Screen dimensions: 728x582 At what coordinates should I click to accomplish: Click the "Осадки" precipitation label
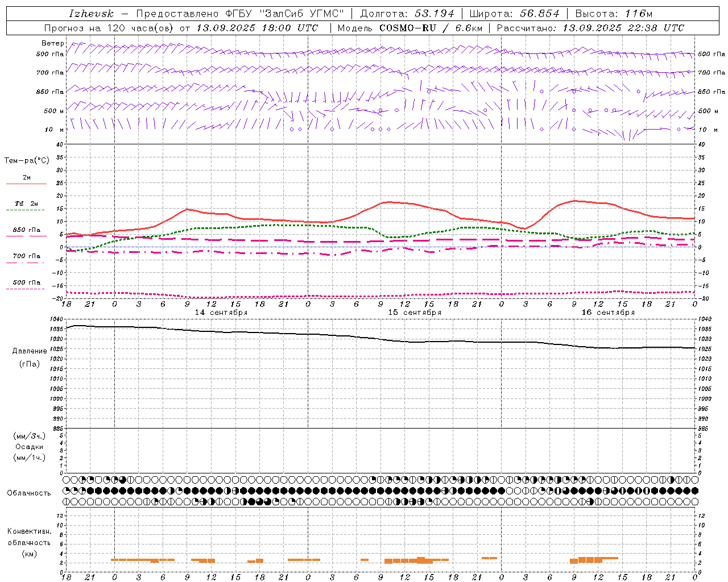(29, 447)
